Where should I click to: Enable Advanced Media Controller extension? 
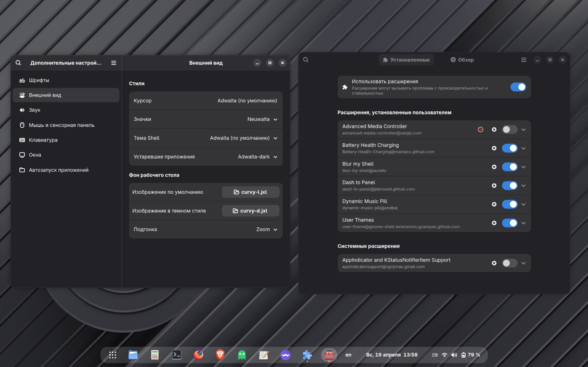[510, 129]
